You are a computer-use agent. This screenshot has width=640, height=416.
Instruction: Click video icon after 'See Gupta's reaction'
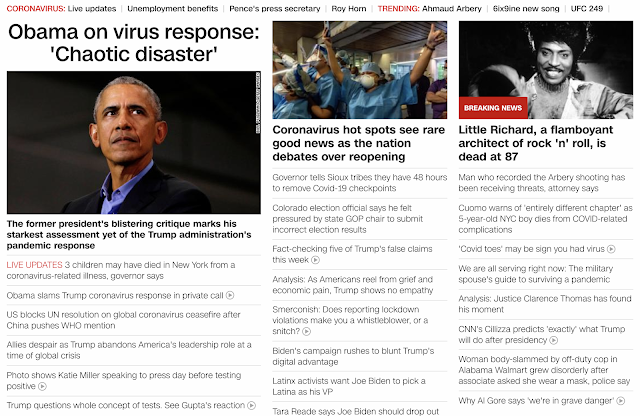coord(251,405)
